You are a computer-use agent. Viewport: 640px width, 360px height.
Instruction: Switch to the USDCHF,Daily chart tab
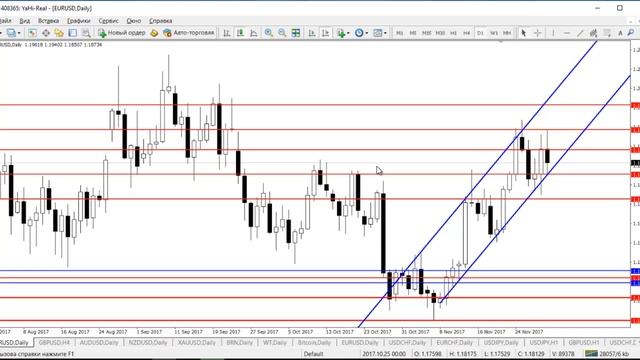[x=407, y=342]
